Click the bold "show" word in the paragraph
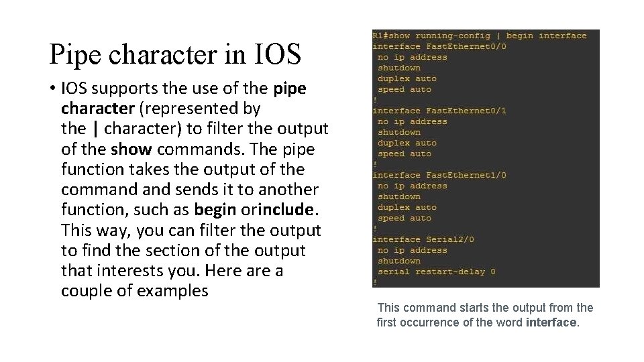The image size is (644, 362). pyautogui.click(x=130, y=149)
